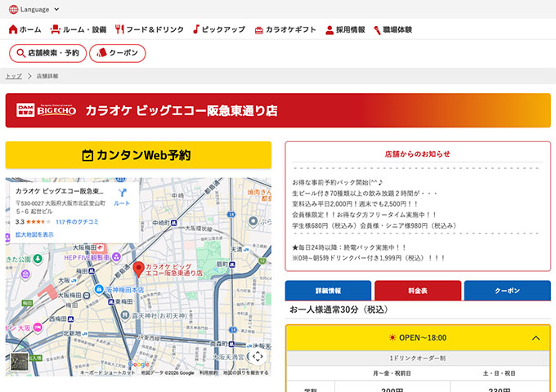Follow the トップ breadcrumb link
The image size is (556, 392).
[13, 76]
